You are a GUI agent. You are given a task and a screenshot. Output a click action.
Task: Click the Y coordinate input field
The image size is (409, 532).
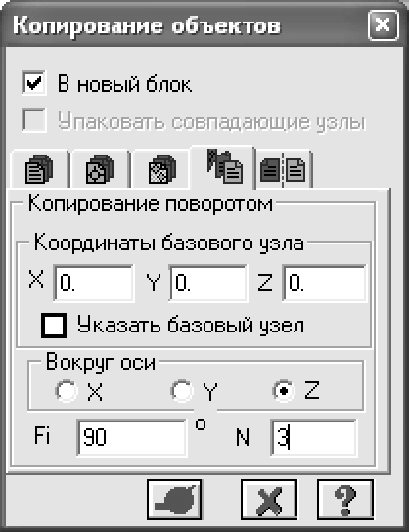[x=208, y=284]
